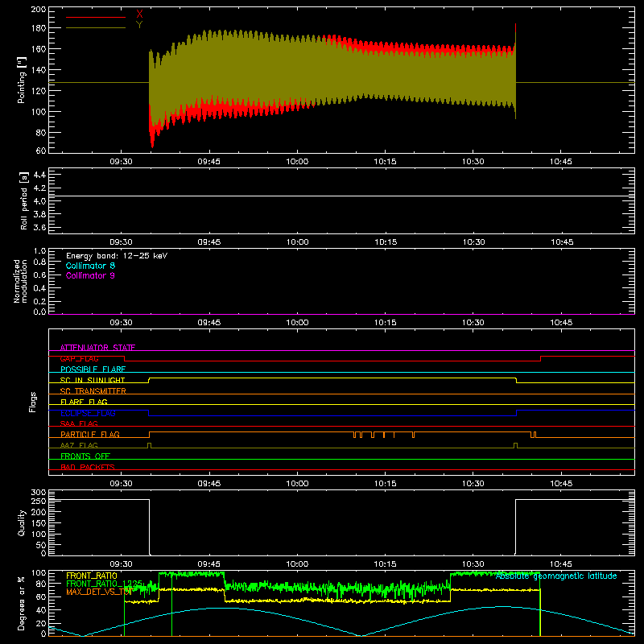Click the 'Energy band: 12-25 keV' label
644x644 pixels.
pos(117,256)
